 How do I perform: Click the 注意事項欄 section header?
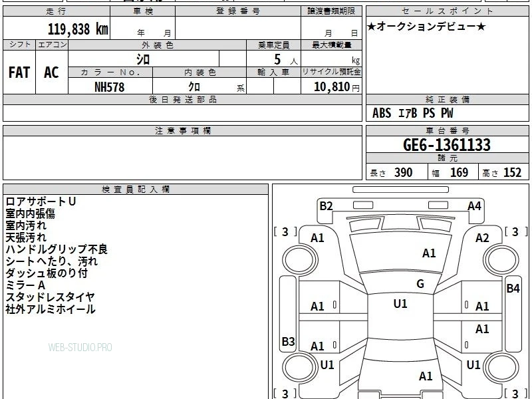pyautogui.click(x=182, y=131)
